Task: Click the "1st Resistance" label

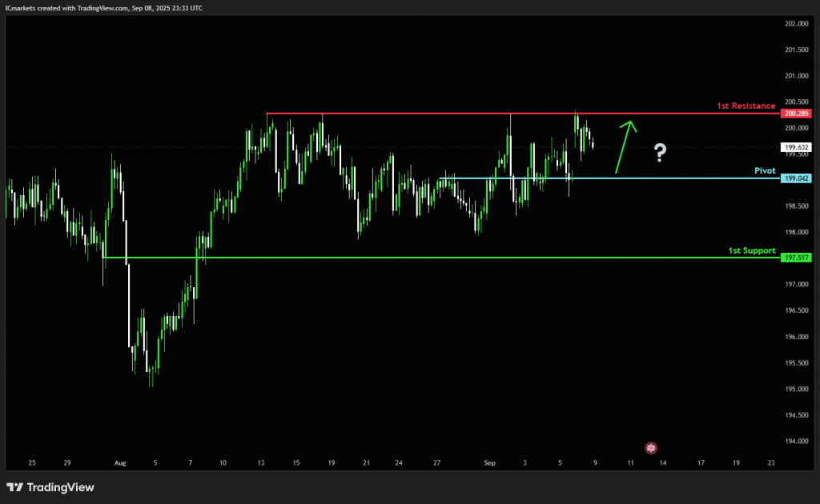Action: 746,106
